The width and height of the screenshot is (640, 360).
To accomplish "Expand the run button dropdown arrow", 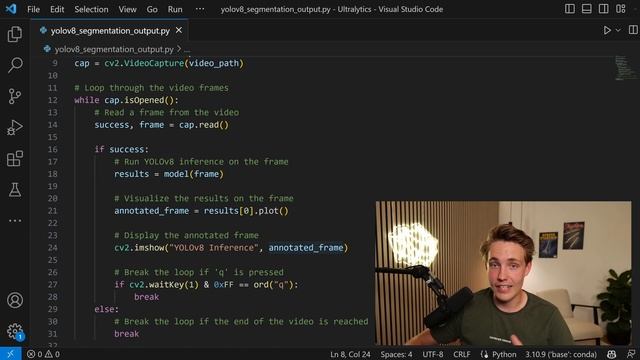I will tap(618, 30).
